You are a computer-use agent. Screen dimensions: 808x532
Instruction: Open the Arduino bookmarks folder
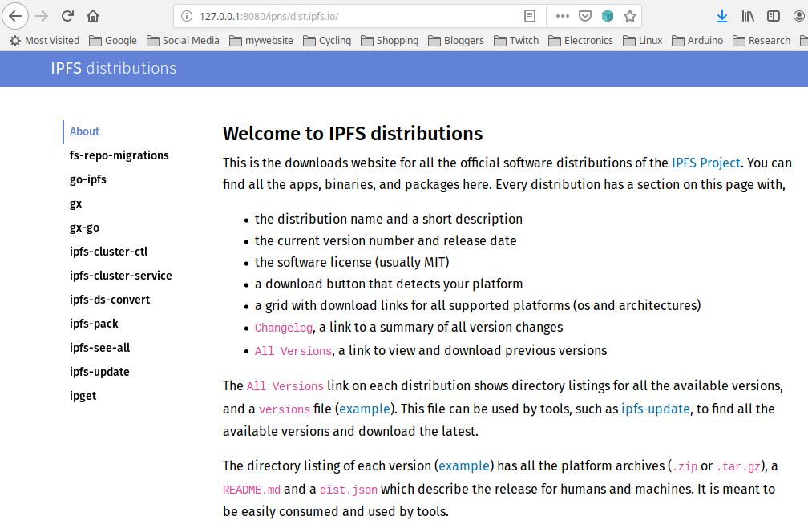697,40
